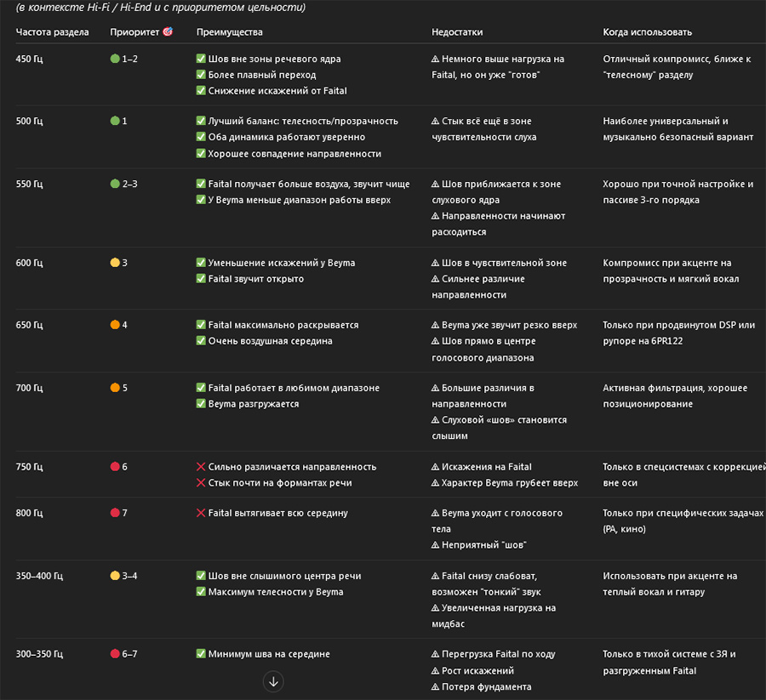Click the "Преимущества" column header
The height and width of the screenshot is (700, 766).
229,32
